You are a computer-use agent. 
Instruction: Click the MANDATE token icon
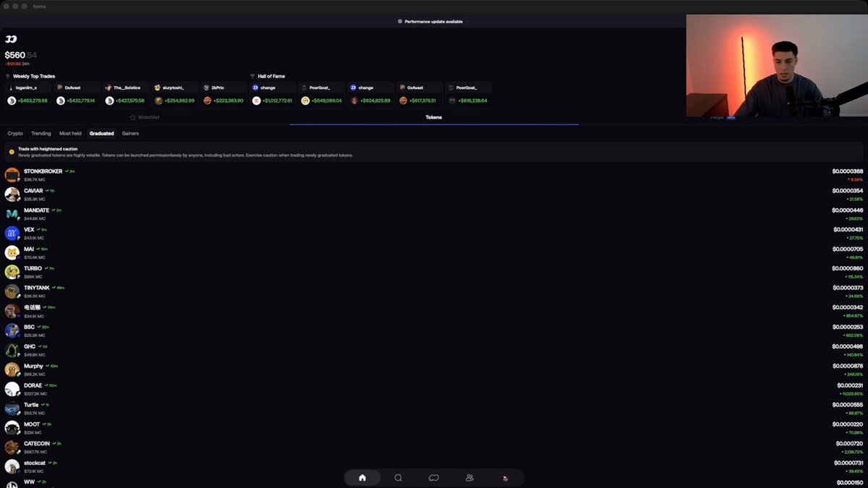(12, 214)
